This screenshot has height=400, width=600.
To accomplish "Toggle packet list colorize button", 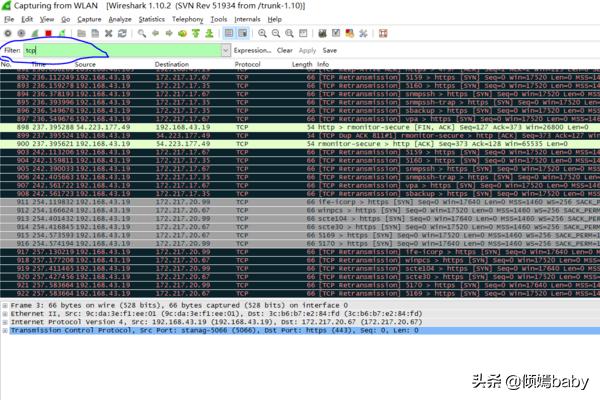I will click(229, 33).
